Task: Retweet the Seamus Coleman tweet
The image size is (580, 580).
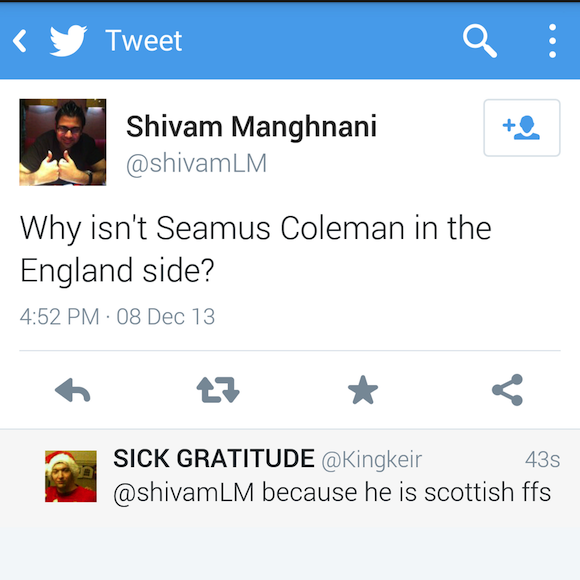Action: tap(218, 390)
